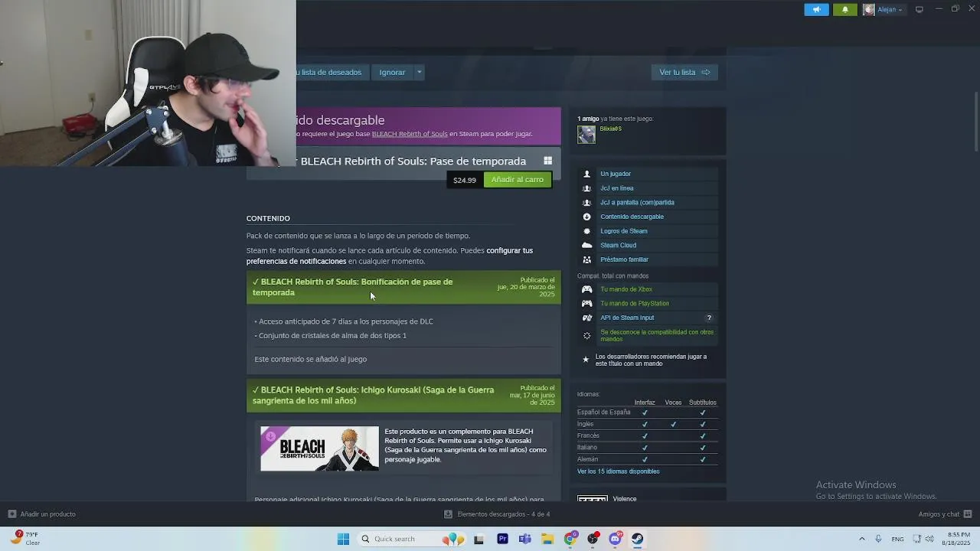Click the Un jugador icon
Image resolution: width=980 pixels, height=551 pixels.
point(586,174)
